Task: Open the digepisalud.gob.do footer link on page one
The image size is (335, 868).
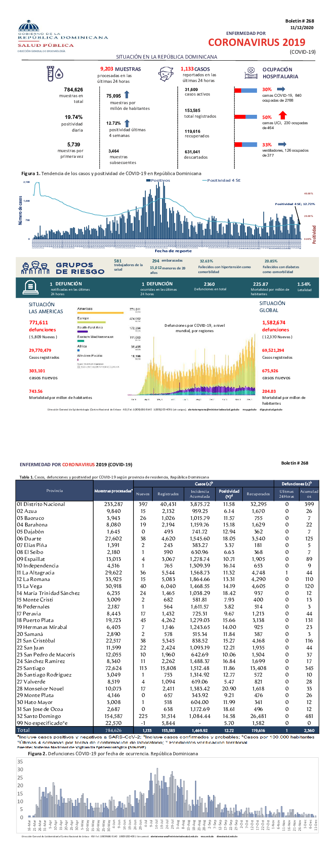Action: 271,409
